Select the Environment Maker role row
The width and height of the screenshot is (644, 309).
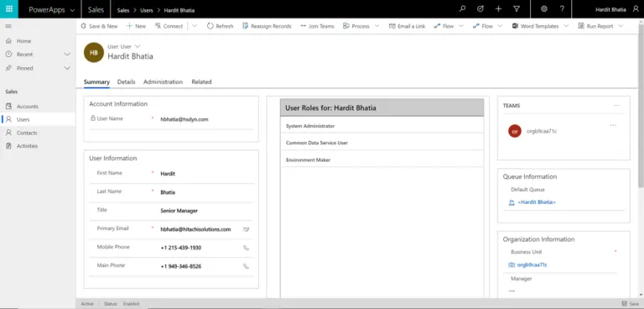(x=382, y=160)
